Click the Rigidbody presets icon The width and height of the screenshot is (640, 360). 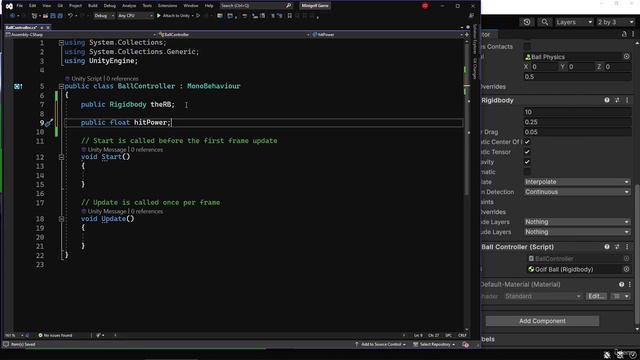(x=617, y=100)
